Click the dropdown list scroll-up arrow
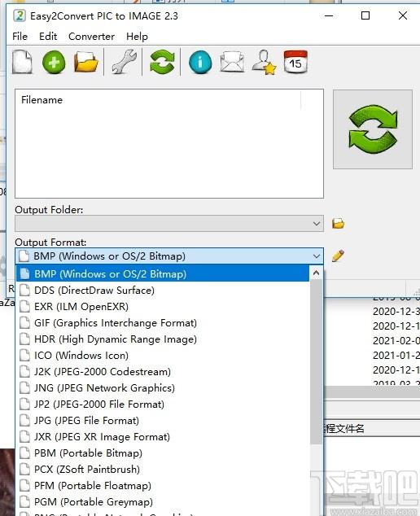420x516 pixels. [316, 273]
